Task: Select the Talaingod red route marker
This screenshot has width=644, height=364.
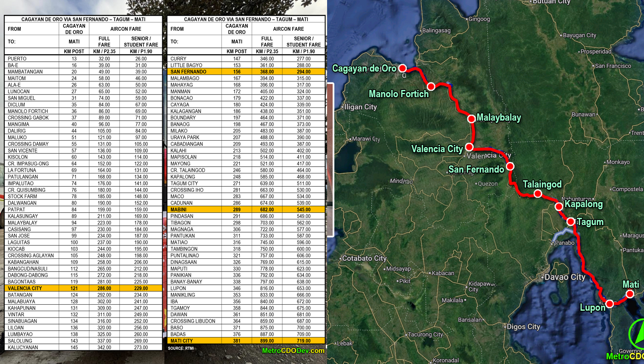Action: pyautogui.click(x=538, y=194)
